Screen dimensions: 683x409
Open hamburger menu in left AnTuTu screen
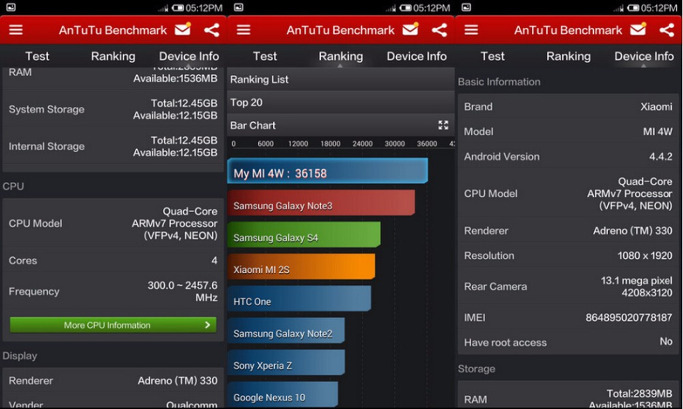pos(16,30)
